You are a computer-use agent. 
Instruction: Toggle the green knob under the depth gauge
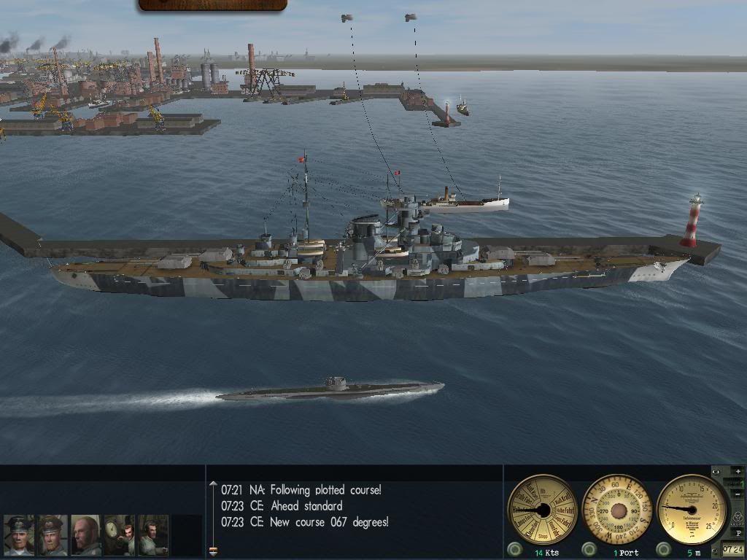663,549
